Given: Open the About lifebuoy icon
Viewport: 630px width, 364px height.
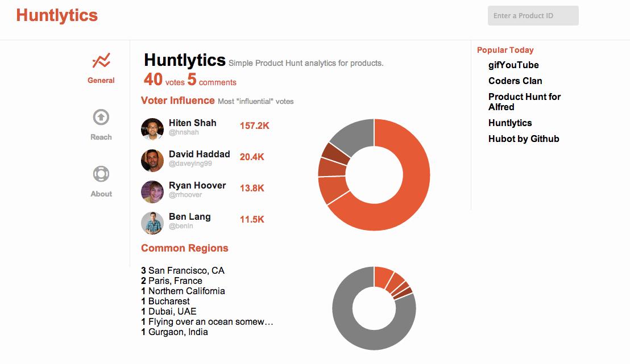Looking at the screenshot, I should coord(101,174).
